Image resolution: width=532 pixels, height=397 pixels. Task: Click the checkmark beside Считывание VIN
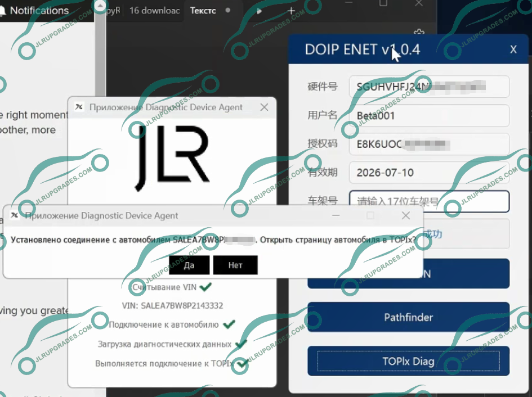[x=205, y=287]
